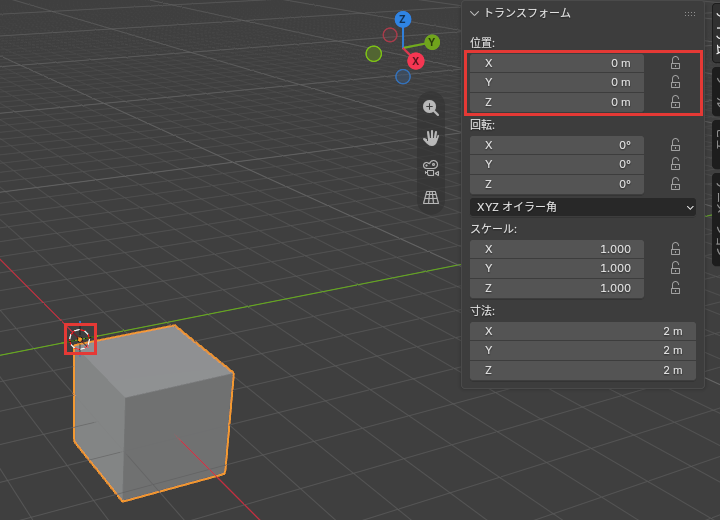Click the scale X field 1.000
The image size is (720, 520).
[557, 249]
